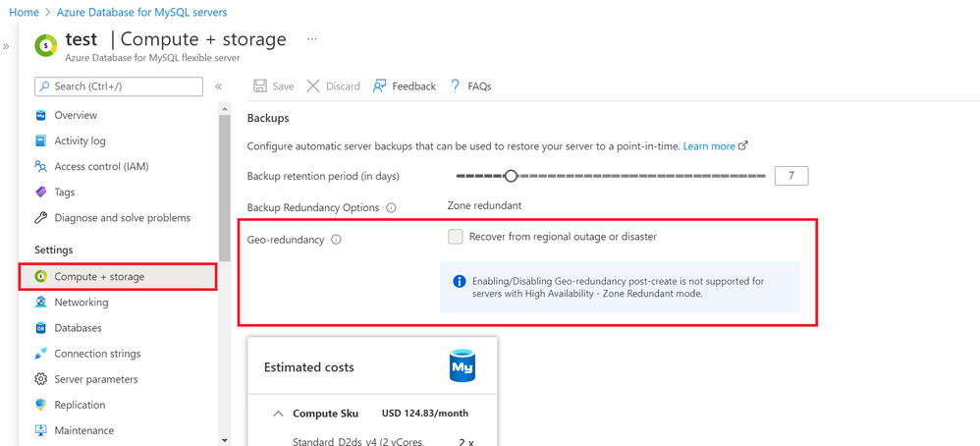Image resolution: width=980 pixels, height=446 pixels.
Task: Open Azure Database for MySQL servers breadcrumb
Action: [141, 12]
